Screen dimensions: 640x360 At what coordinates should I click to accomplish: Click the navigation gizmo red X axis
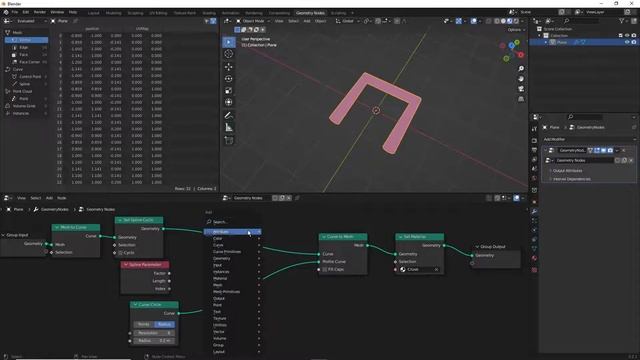(521, 55)
